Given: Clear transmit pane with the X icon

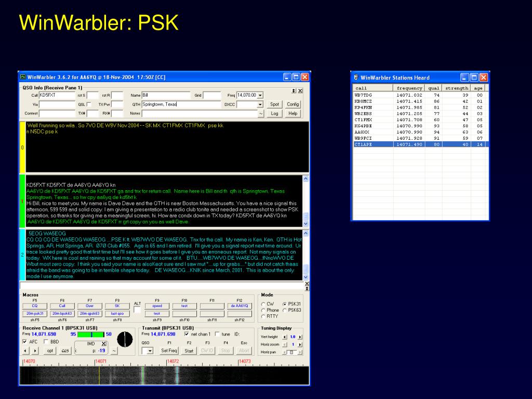Looking at the screenshot, I should click(x=307, y=284).
